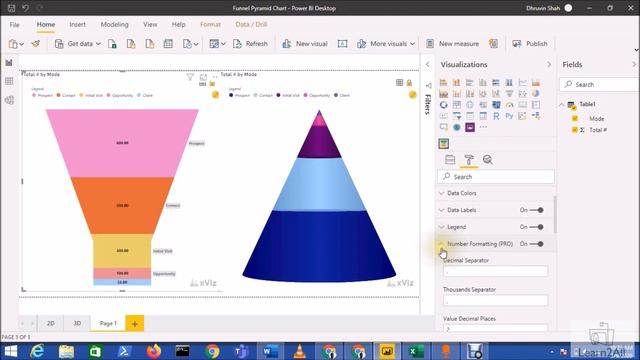640x360 pixels.
Task: Select the Funnel visual in Visualizations
Action: click(509, 94)
